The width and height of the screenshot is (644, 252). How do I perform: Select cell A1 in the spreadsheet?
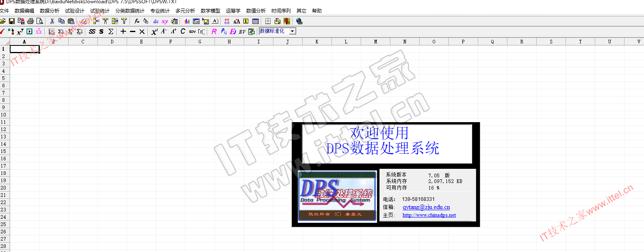tap(24, 49)
